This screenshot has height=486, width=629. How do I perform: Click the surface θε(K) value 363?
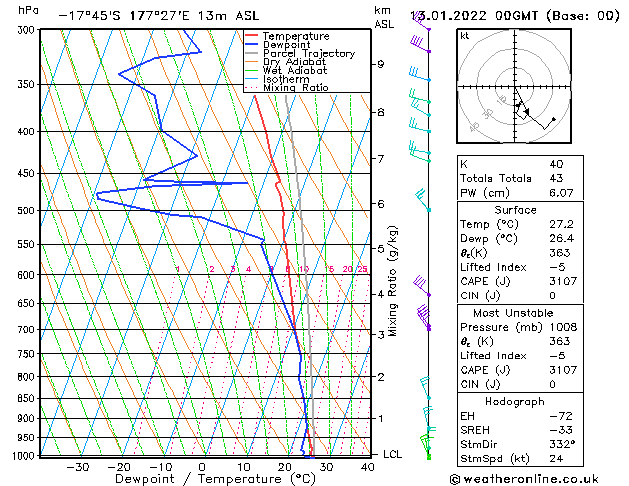click(560, 253)
